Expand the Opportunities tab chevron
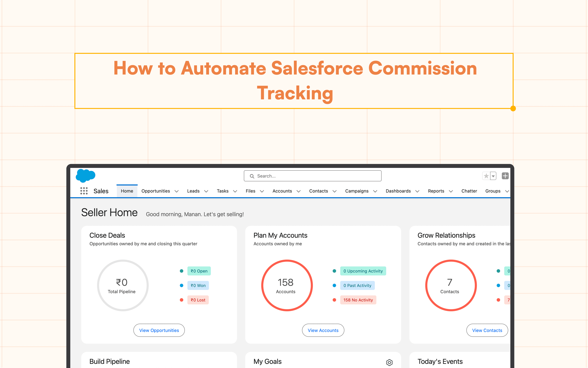Screen dimensions: 588x368 (x=177, y=191)
